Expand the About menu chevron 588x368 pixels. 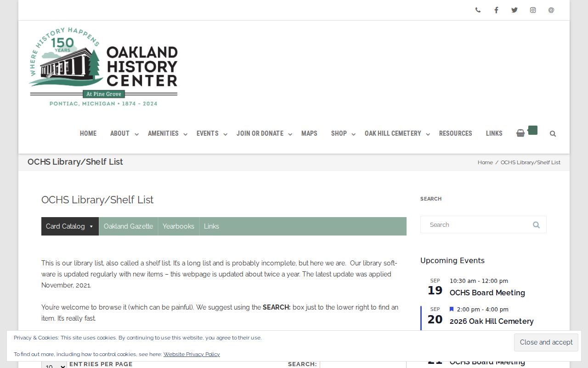click(x=136, y=134)
